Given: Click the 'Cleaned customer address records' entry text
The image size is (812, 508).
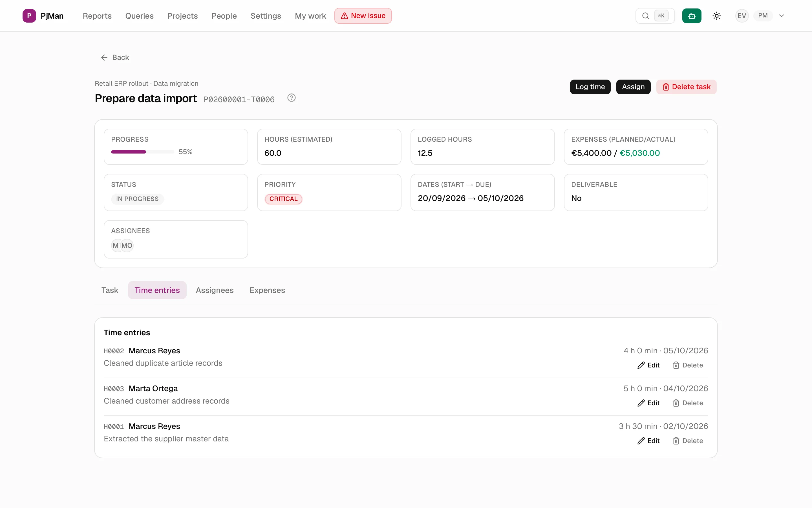Looking at the screenshot, I should pyautogui.click(x=166, y=401).
